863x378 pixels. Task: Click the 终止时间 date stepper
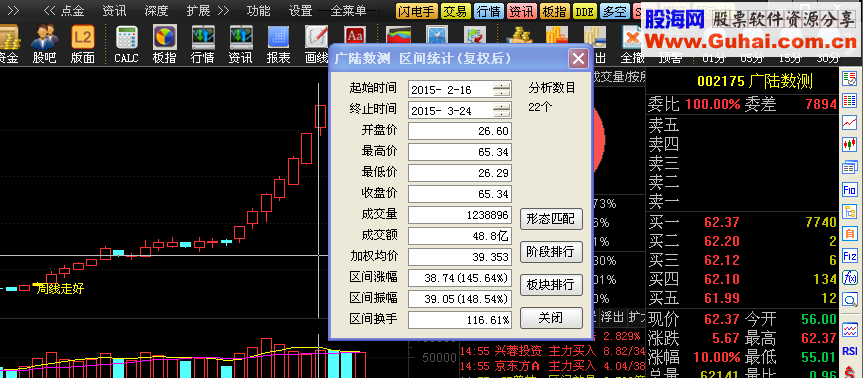(x=501, y=110)
